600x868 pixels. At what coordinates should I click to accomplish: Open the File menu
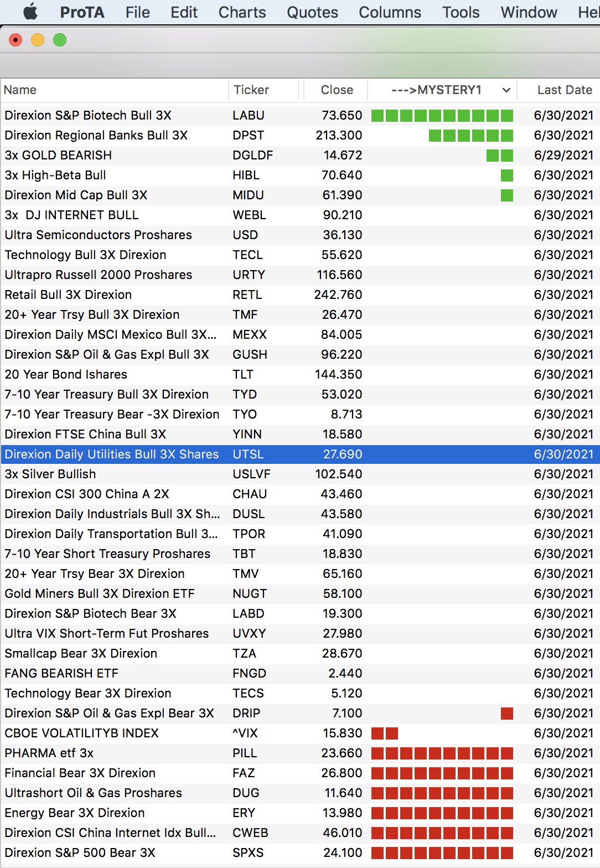point(137,12)
